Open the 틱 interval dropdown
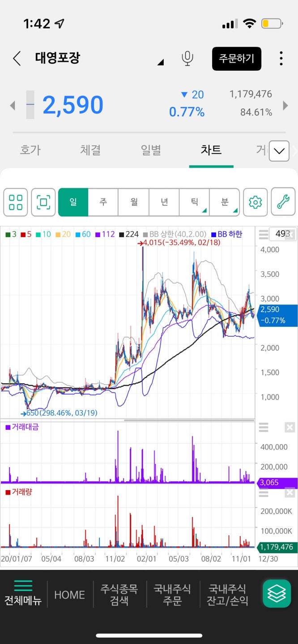Screen dimensions: 298x644 coord(194,202)
